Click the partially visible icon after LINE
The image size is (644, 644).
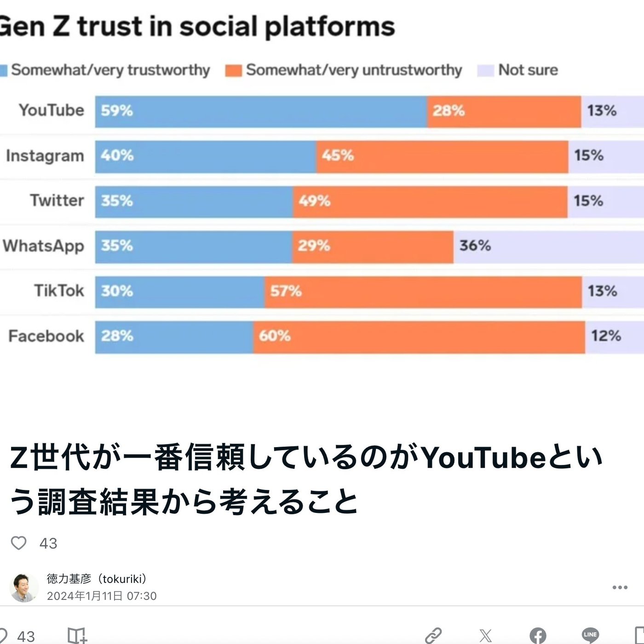point(639,635)
